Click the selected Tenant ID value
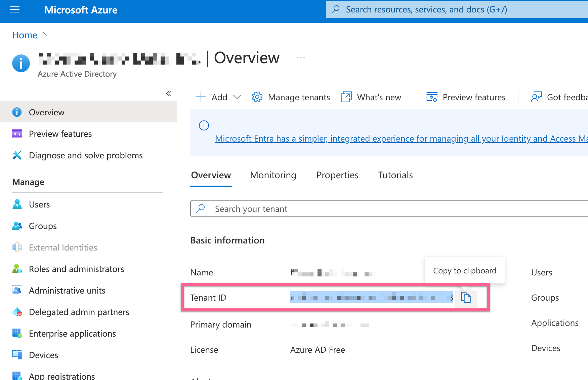This screenshot has height=380, width=588. point(372,297)
